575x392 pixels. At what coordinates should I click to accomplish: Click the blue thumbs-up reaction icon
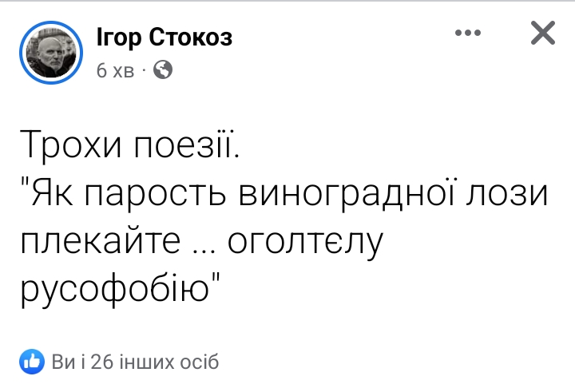32,362
